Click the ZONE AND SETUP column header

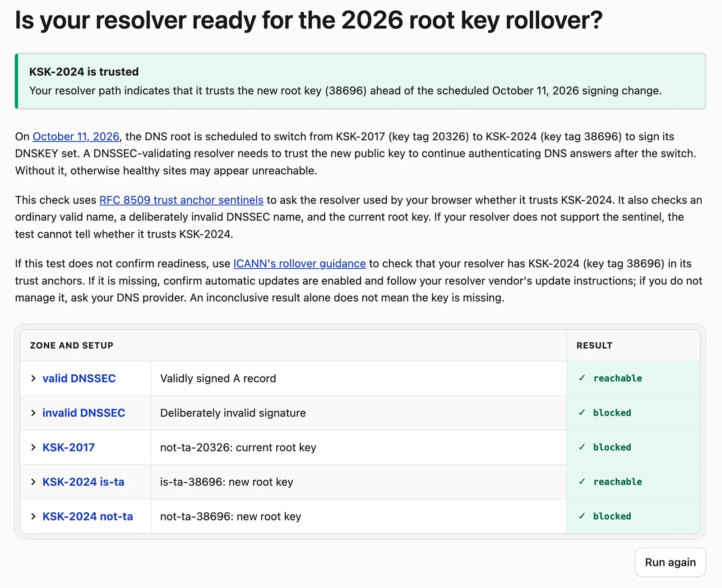coord(72,345)
